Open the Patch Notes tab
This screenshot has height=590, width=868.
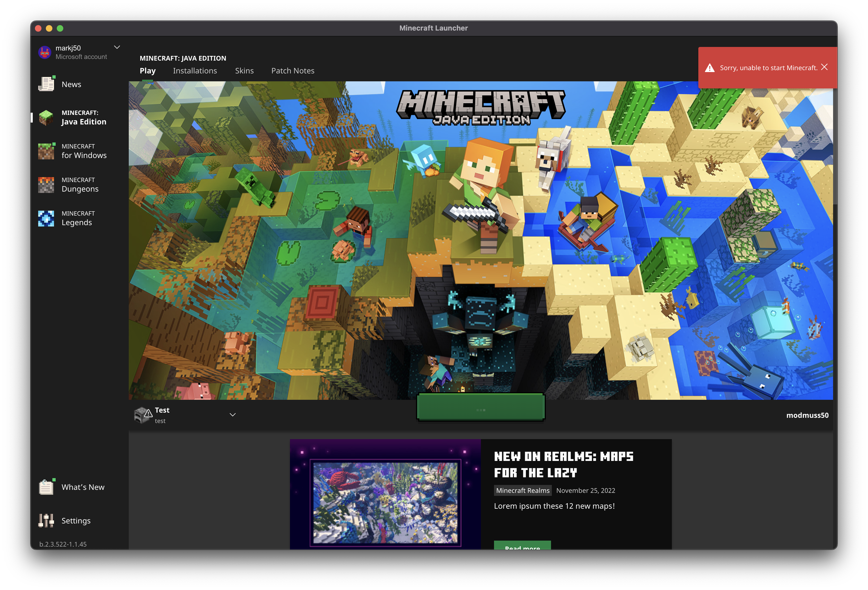[x=292, y=71]
